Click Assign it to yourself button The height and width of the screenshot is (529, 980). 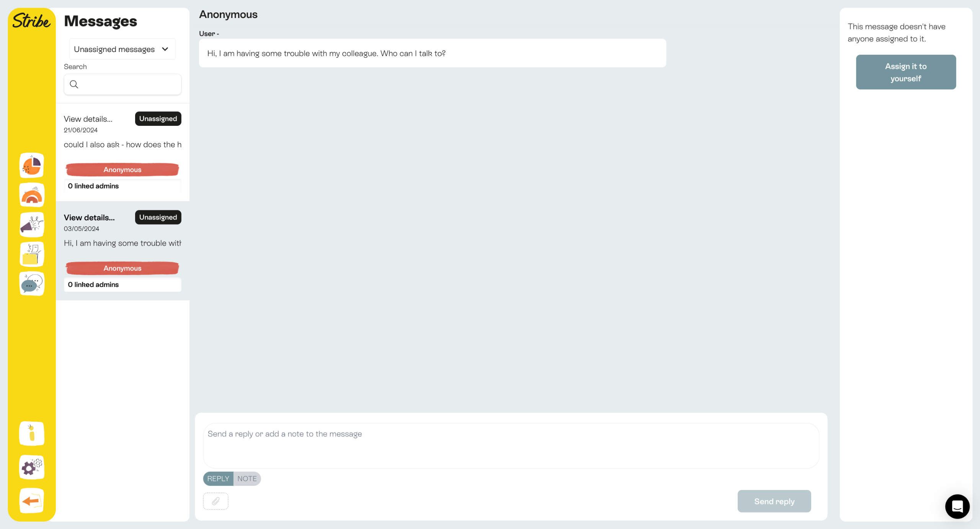pos(906,72)
